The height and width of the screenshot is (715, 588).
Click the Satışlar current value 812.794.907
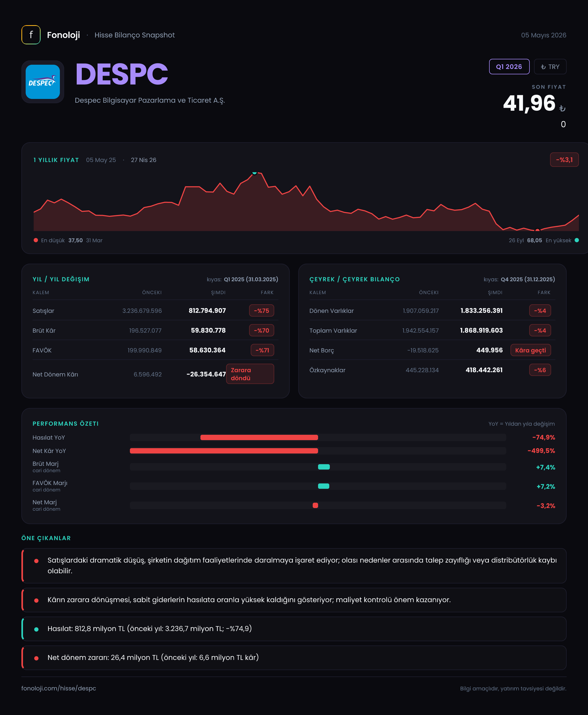[207, 311]
